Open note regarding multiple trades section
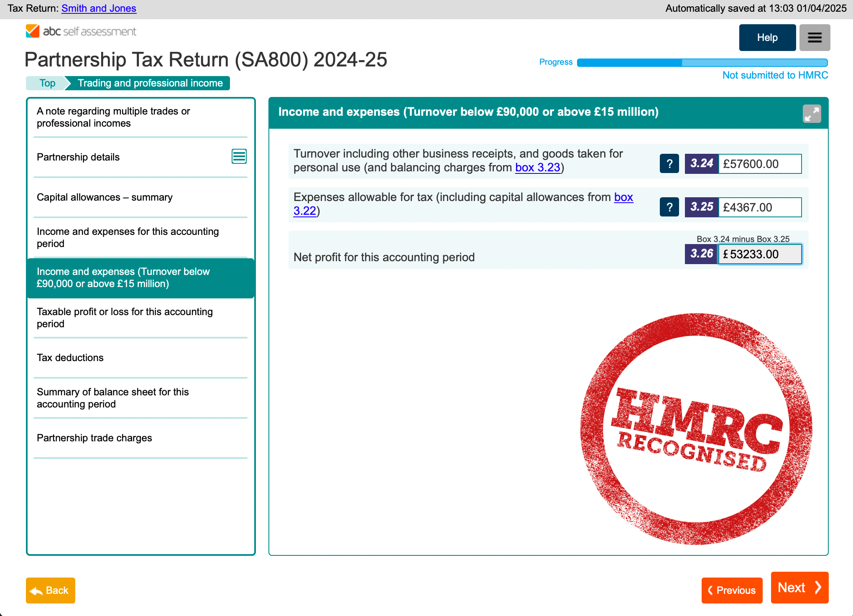 tap(140, 117)
